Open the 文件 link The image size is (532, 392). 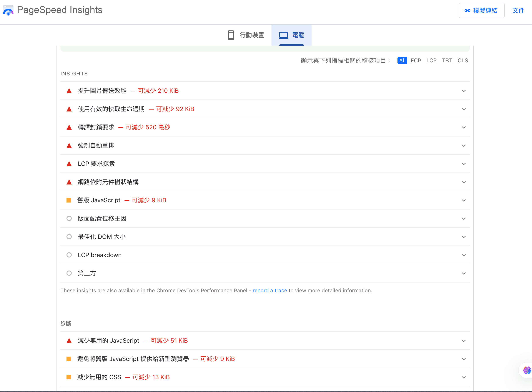click(518, 10)
